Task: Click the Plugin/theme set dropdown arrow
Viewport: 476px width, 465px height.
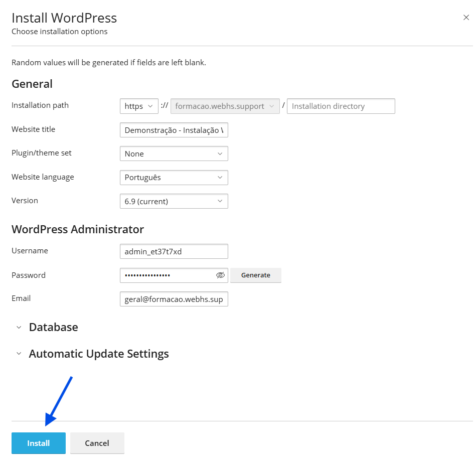Action: tap(220, 154)
